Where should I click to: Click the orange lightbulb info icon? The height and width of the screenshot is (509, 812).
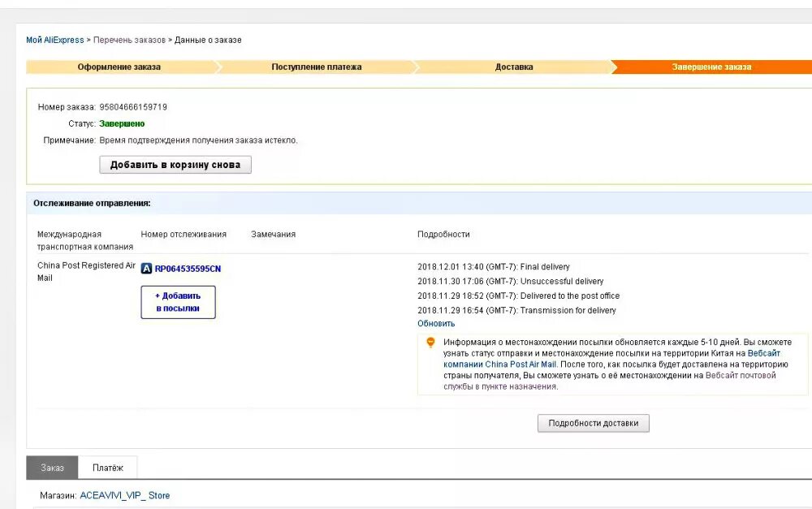430,343
